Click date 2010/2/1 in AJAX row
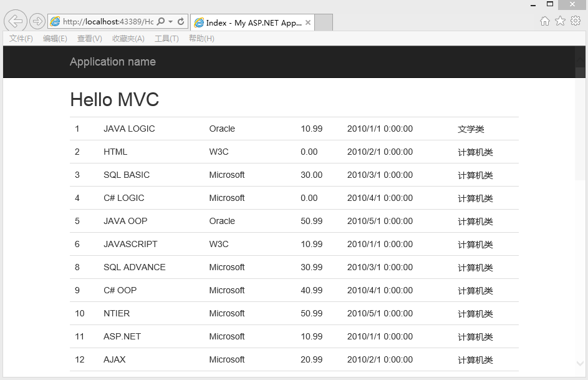The width and height of the screenshot is (588, 380). coord(380,359)
